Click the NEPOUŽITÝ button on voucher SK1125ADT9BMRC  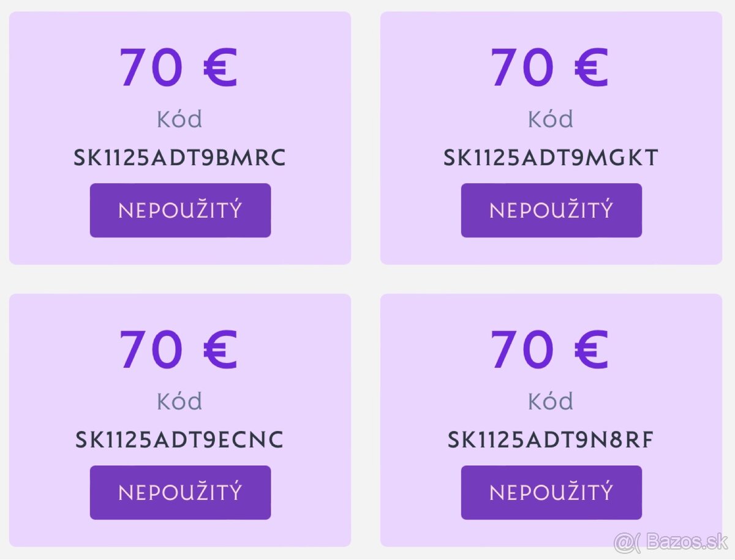[x=180, y=210]
